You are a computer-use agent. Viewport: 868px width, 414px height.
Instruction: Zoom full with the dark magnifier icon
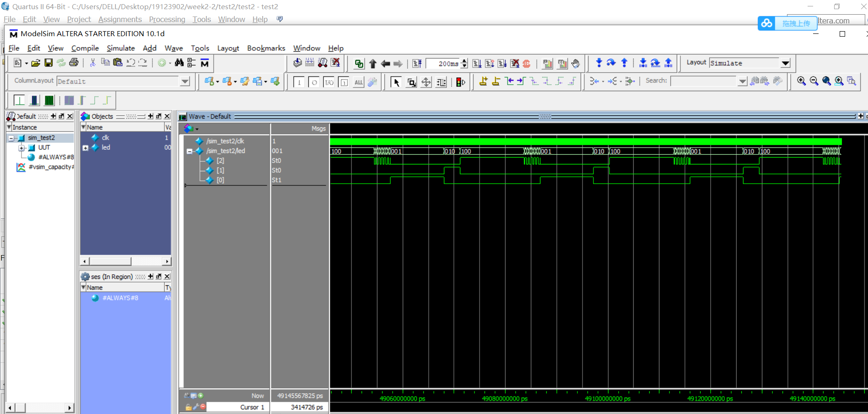click(x=826, y=81)
